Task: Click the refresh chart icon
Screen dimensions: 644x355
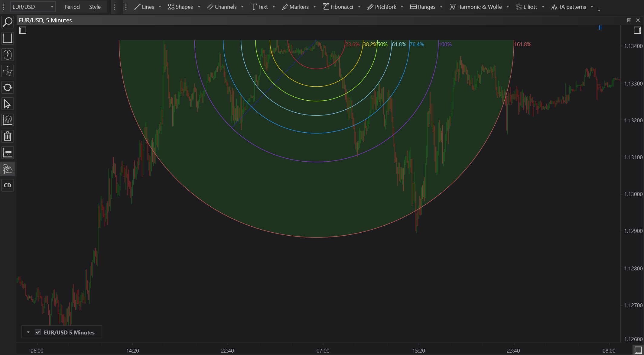Action: 8,88
